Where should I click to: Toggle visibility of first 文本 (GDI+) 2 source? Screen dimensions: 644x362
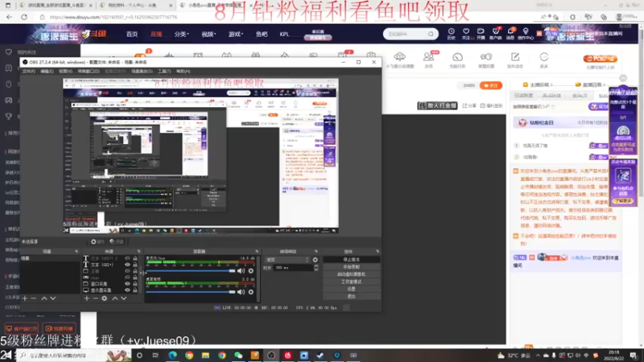[x=127, y=258]
